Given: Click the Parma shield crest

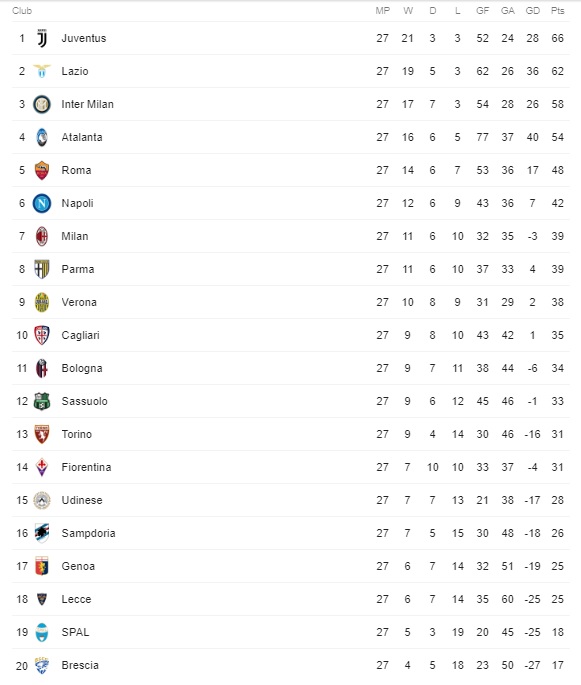Looking at the screenshot, I should pos(42,269).
